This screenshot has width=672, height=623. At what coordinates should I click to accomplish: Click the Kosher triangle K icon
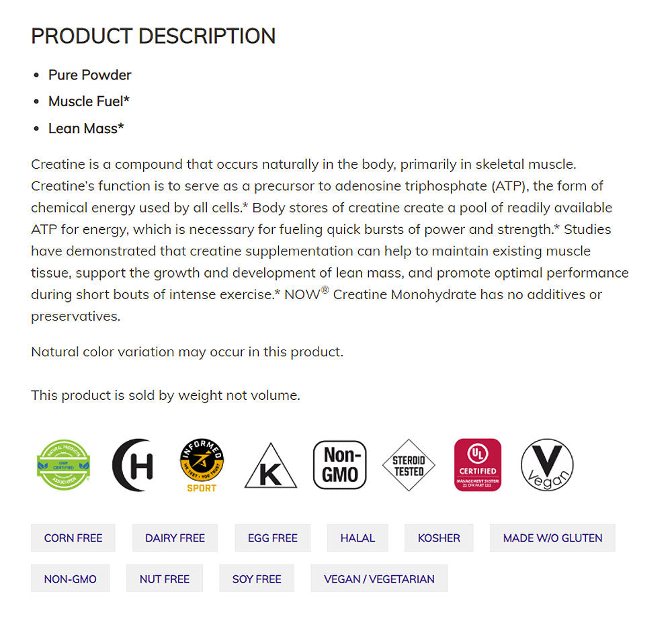[x=270, y=466]
